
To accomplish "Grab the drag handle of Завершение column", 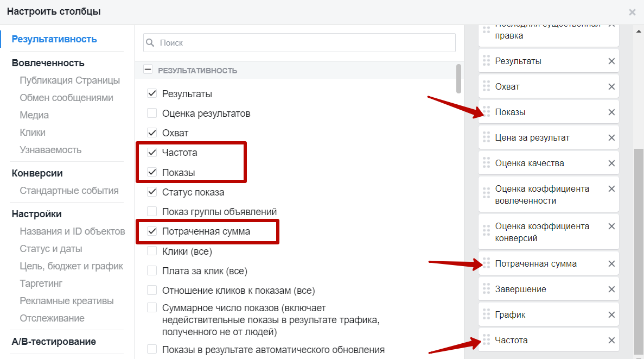I will coord(486,289).
